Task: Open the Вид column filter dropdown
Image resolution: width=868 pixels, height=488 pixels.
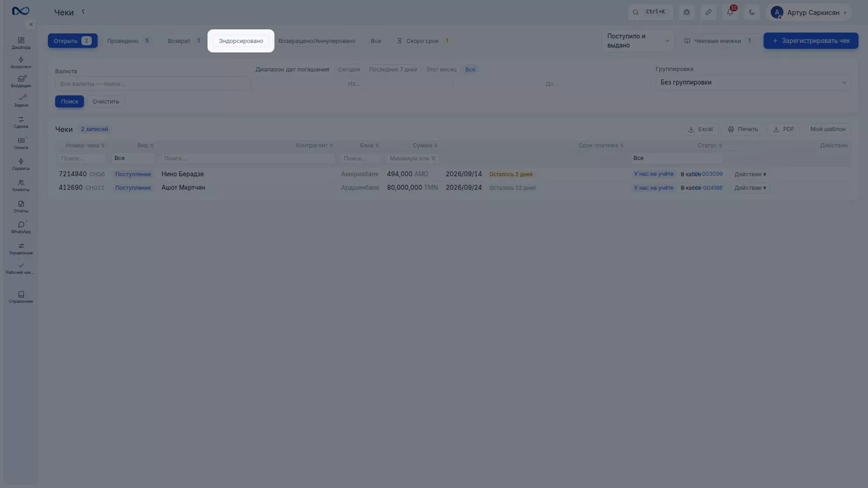Action: click(133, 158)
